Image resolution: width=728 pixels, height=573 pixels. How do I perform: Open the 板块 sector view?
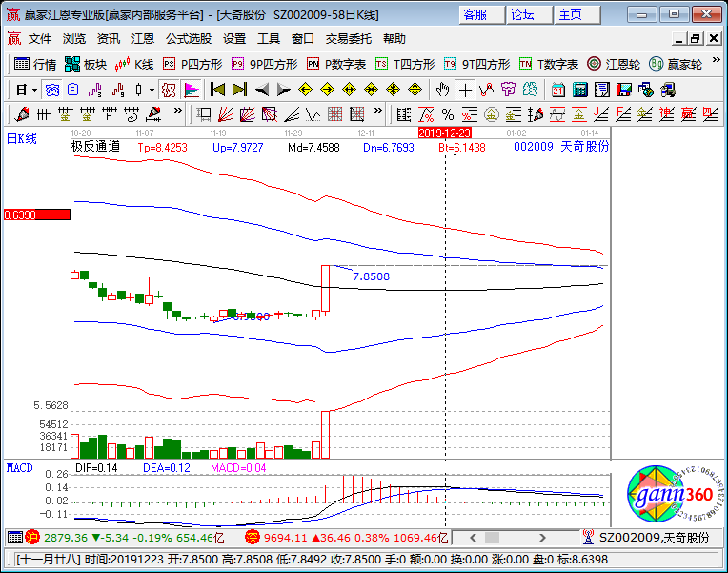click(x=86, y=64)
